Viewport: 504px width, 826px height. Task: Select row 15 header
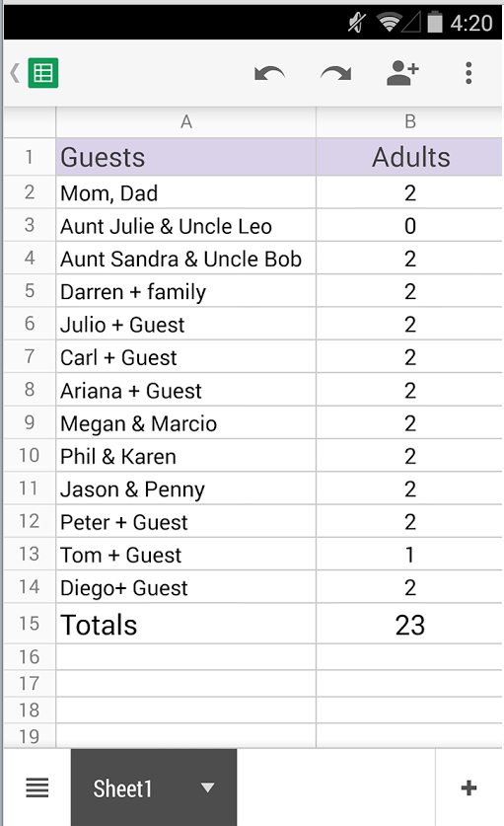pos(30,624)
